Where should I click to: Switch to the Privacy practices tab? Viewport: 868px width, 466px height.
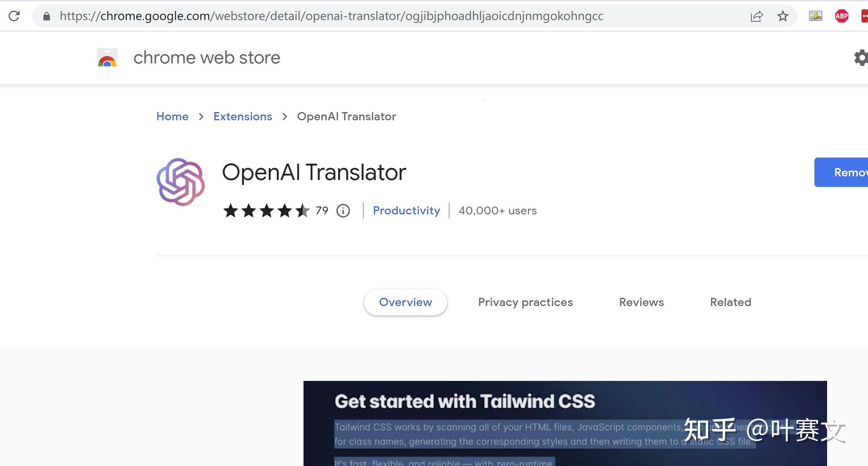click(x=525, y=302)
